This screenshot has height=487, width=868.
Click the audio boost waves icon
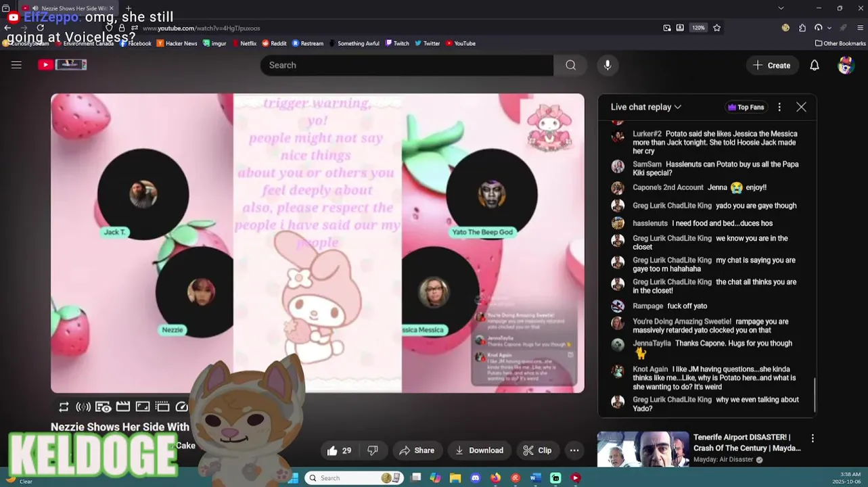tap(83, 407)
